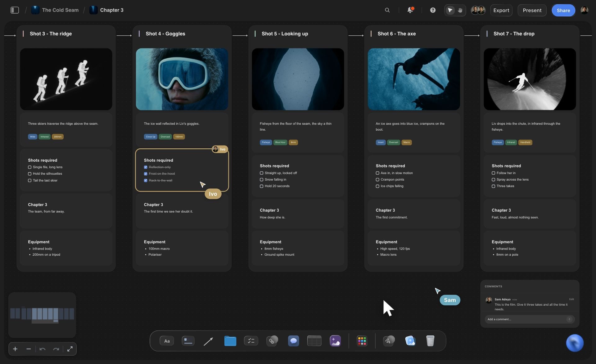The image size is (596, 364).
Task: Add a to-do checklist element
Action: click(x=251, y=341)
